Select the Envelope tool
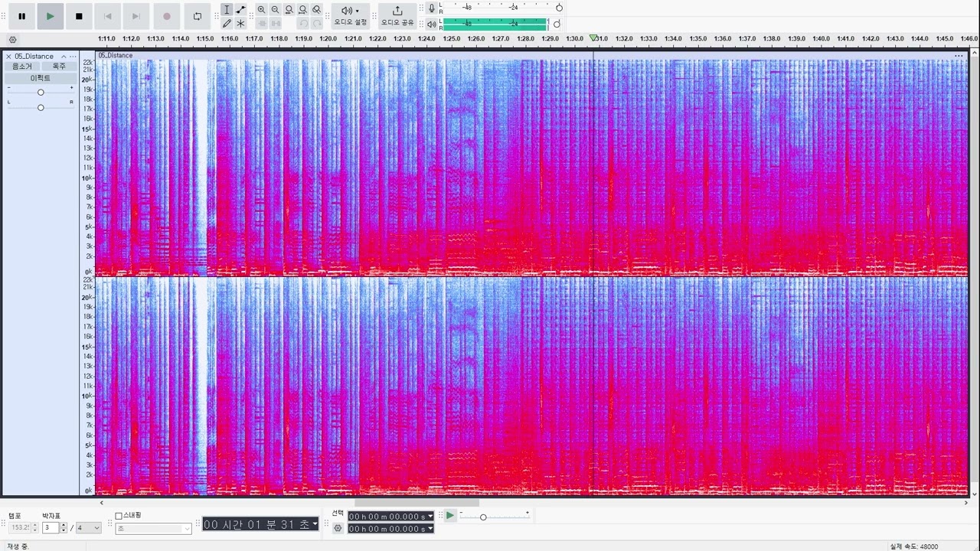Image resolution: width=980 pixels, height=551 pixels. [240, 10]
